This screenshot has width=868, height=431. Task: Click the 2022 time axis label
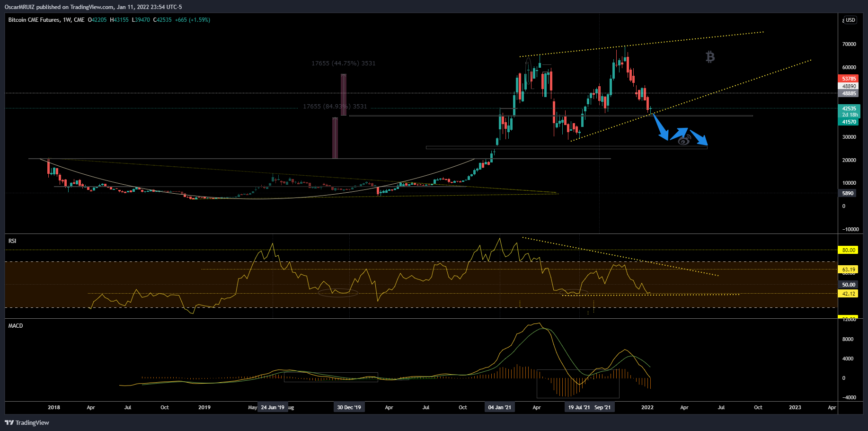click(x=647, y=407)
